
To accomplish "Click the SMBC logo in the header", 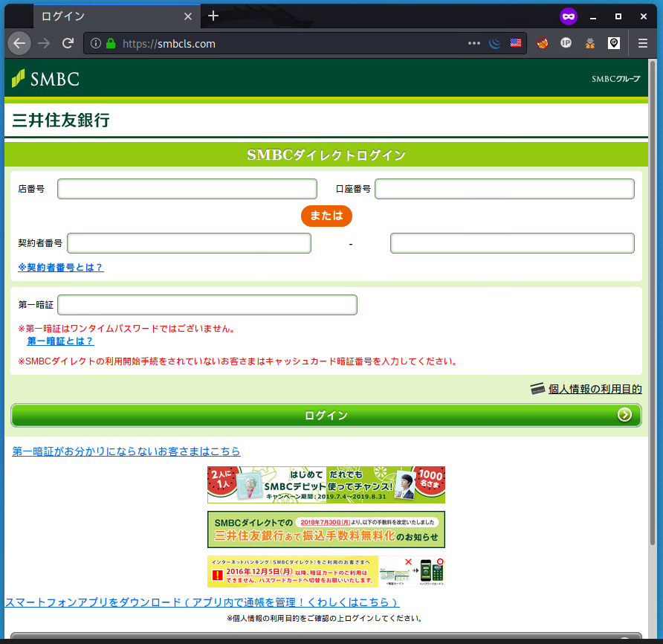I will coord(45,79).
